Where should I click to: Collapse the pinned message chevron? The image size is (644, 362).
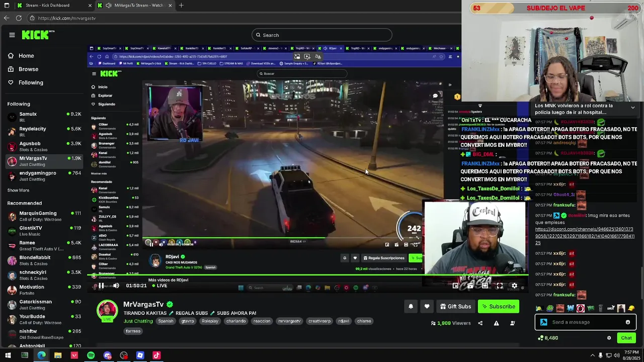[632, 108]
